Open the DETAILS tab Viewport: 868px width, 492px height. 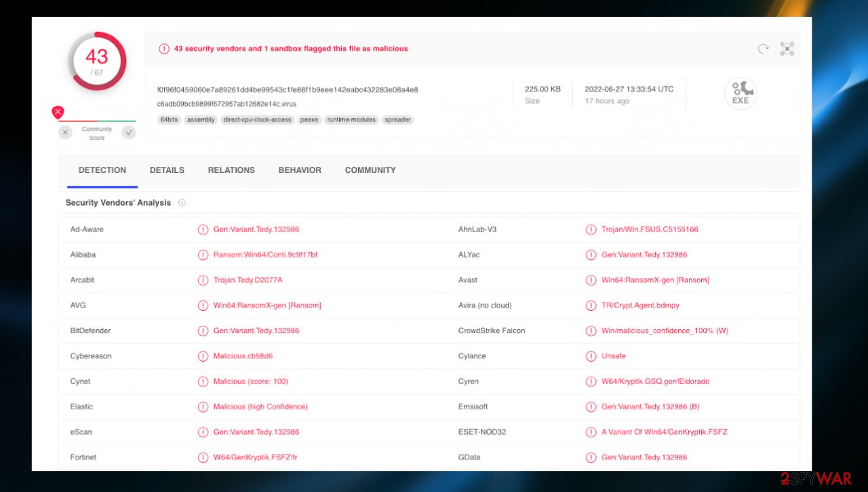point(167,170)
